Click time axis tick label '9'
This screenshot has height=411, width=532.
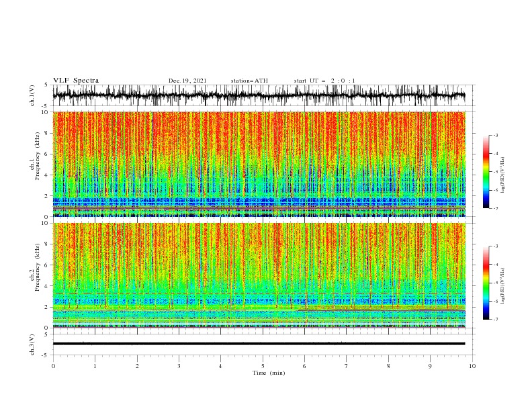430,366
